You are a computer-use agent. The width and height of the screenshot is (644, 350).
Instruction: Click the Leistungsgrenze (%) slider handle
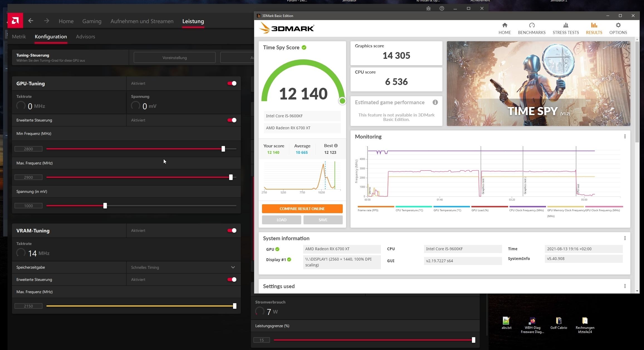473,340
